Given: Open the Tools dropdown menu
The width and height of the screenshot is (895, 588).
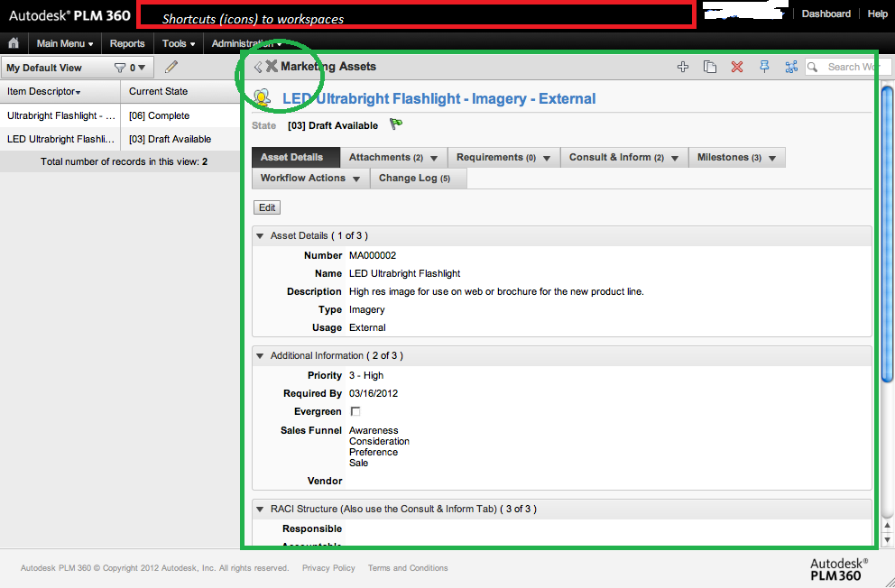Looking at the screenshot, I should coord(178,43).
